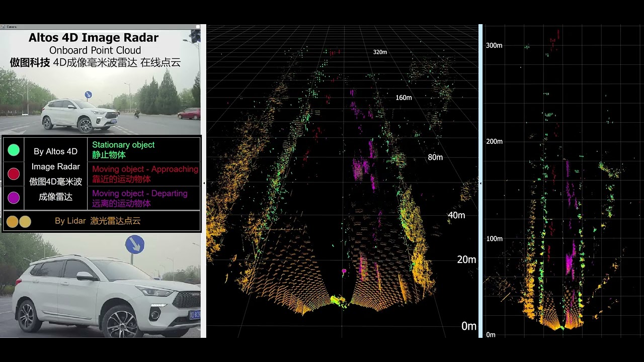Click the 320m range label in 3D view
The width and height of the screenshot is (644, 362).
(380, 52)
